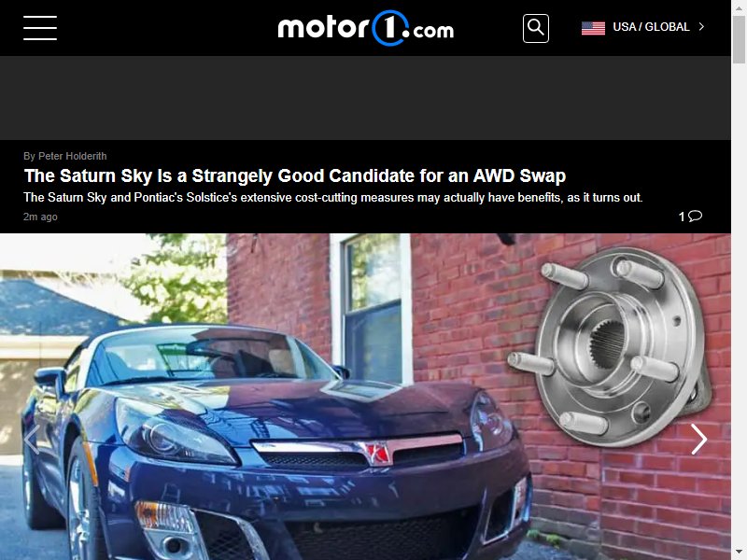Click the motor1.com logo
Screen dimensions: 747x560
[x=365, y=28]
